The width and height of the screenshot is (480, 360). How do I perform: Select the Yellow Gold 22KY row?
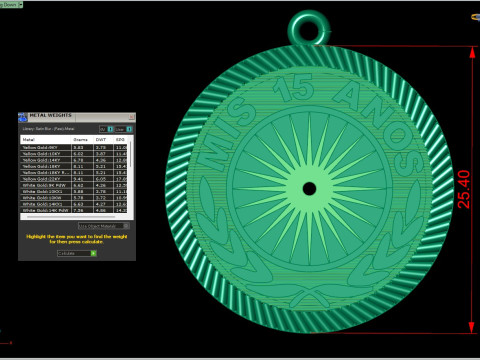(x=74, y=179)
